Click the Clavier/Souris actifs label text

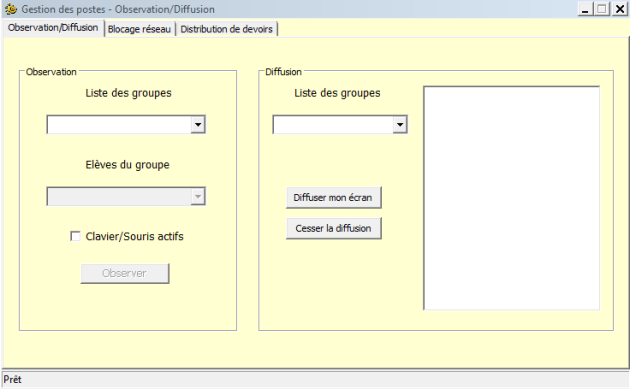click(x=135, y=236)
